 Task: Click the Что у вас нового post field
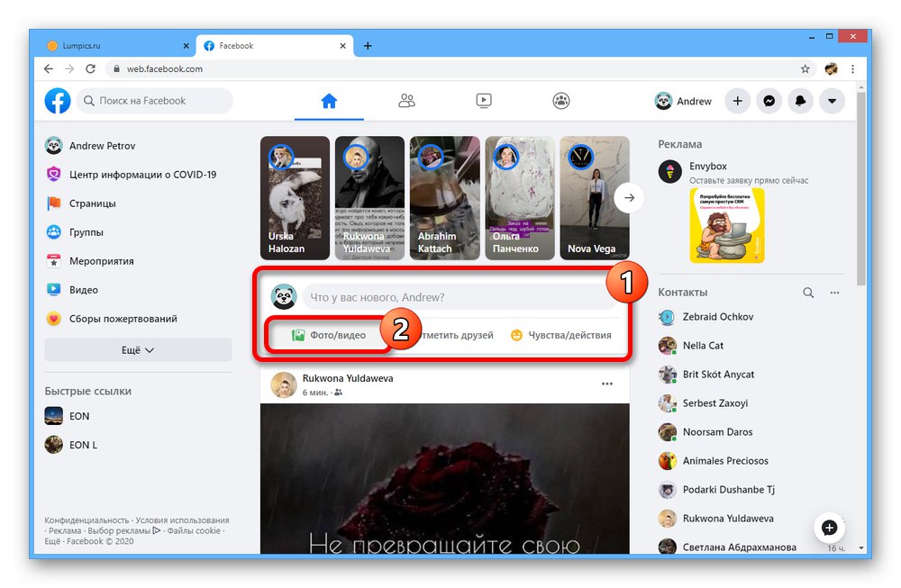460,297
